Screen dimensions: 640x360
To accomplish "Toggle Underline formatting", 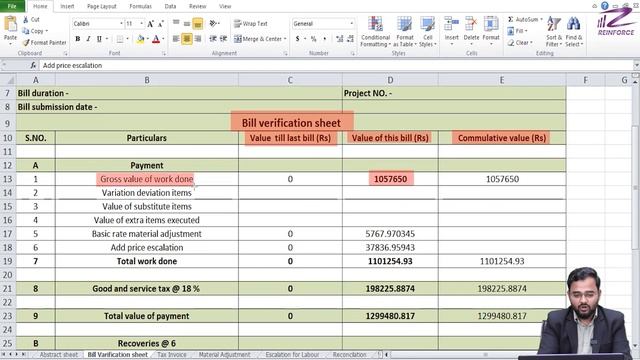I will (x=99, y=39).
